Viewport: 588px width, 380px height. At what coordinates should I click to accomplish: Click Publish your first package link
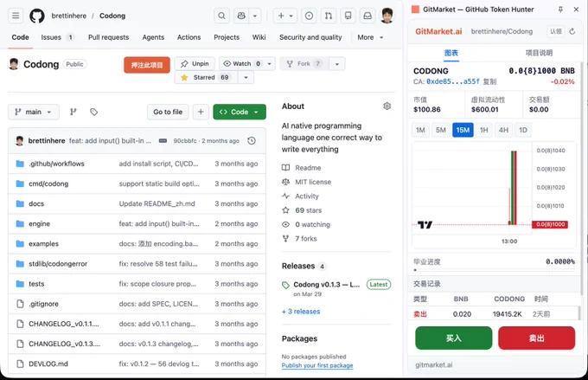[x=317, y=366]
